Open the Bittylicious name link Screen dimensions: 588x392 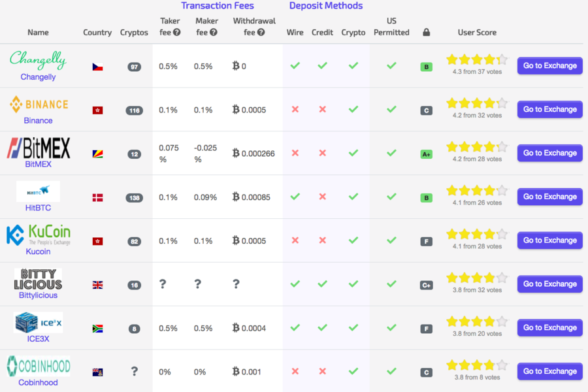point(38,295)
